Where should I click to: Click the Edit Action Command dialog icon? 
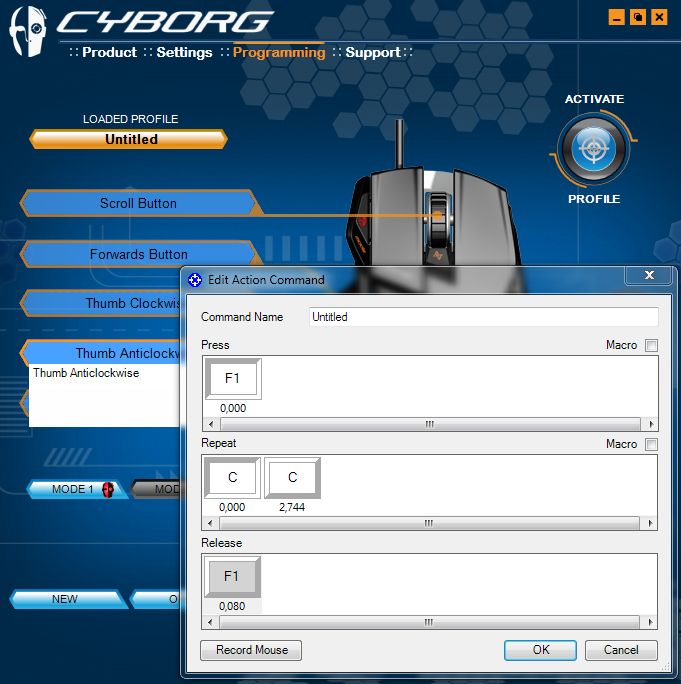195,280
